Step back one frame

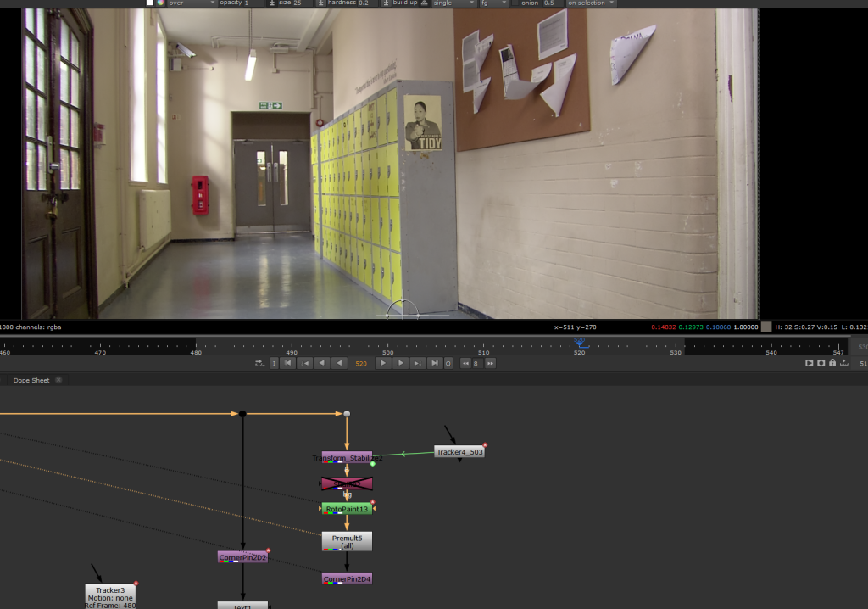click(321, 364)
